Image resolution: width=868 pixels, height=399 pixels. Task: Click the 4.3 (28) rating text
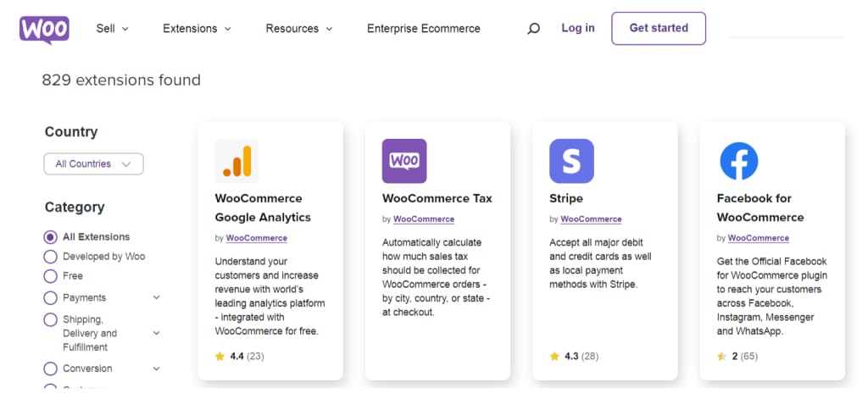(581, 357)
